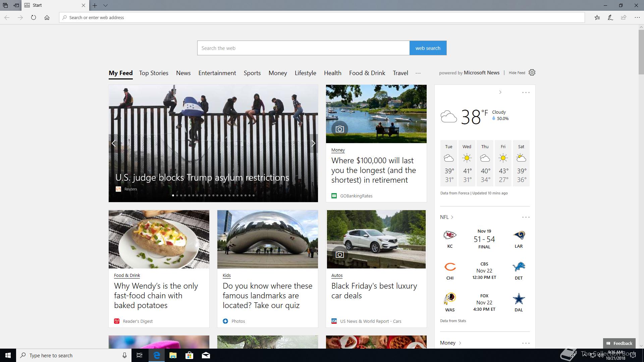This screenshot has width=644, height=362.
Task: Open the Sports tab
Action: 252,73
